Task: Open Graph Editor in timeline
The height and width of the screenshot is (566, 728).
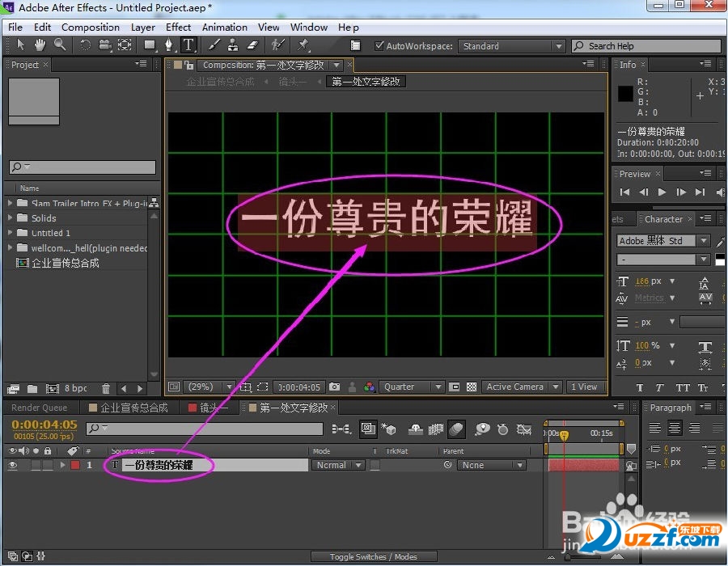Action: pos(523,429)
